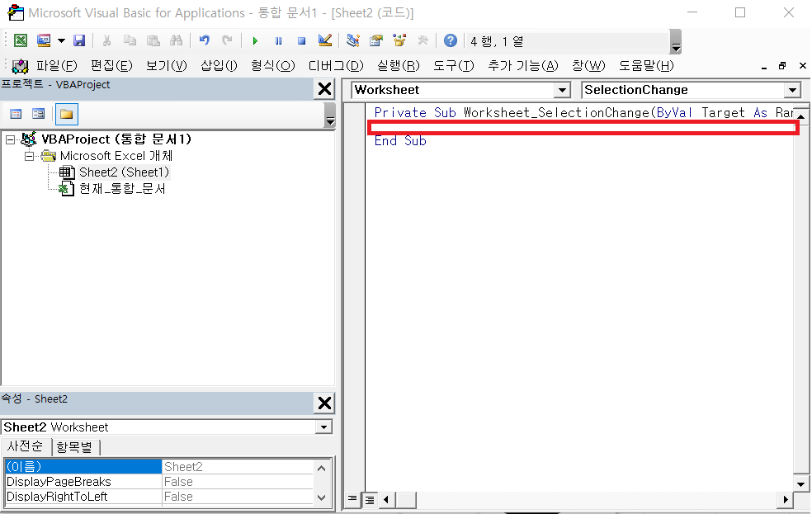Open the 디버그(D) menu
The width and height of the screenshot is (812, 514).
pyautogui.click(x=336, y=66)
